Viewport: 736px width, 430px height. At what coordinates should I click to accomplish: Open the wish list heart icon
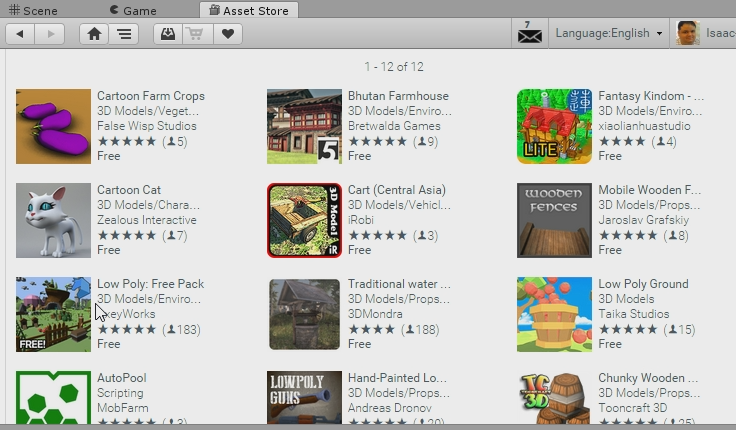[x=228, y=34]
